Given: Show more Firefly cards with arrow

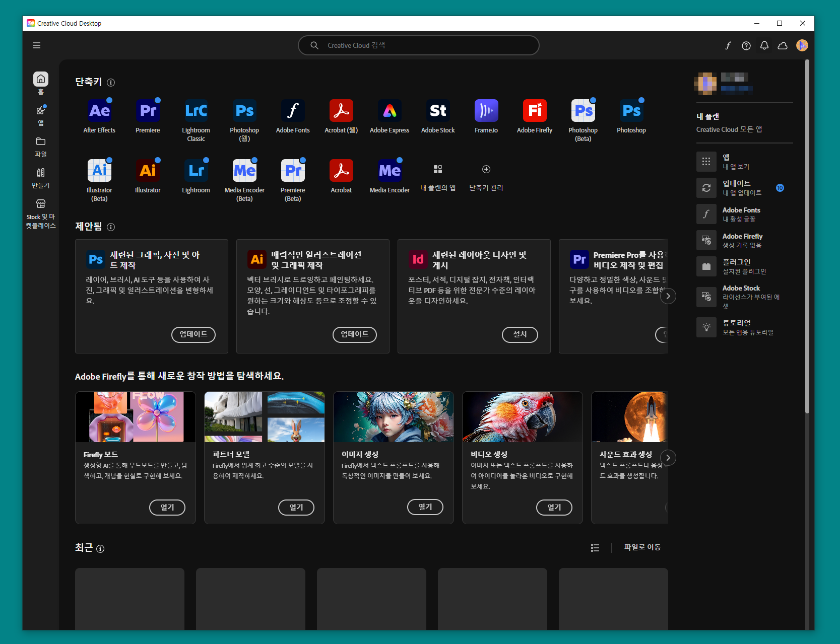Looking at the screenshot, I should tap(668, 458).
